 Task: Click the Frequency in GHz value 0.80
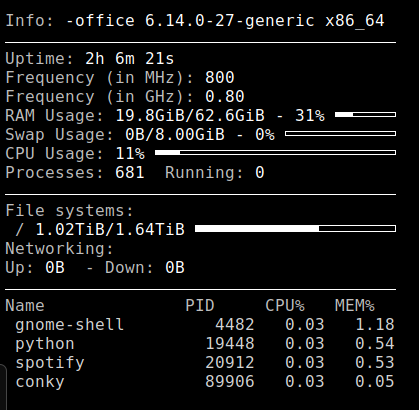coord(225,97)
